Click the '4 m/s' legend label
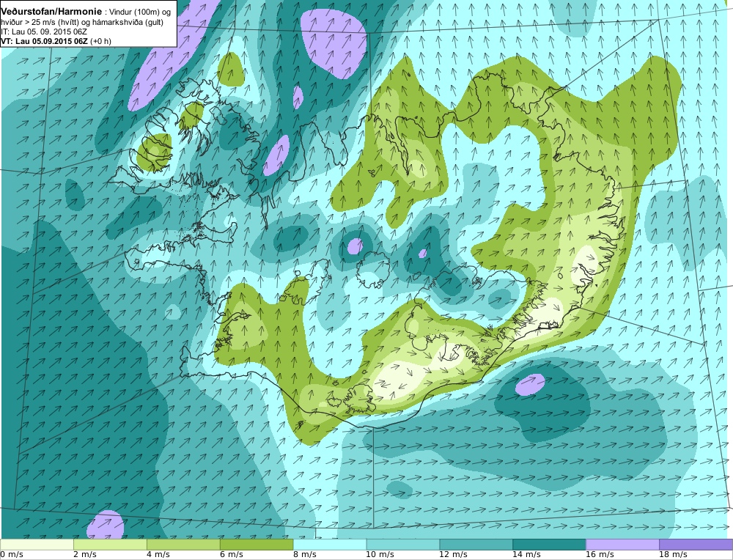The width and height of the screenshot is (733, 560). pyautogui.click(x=158, y=555)
